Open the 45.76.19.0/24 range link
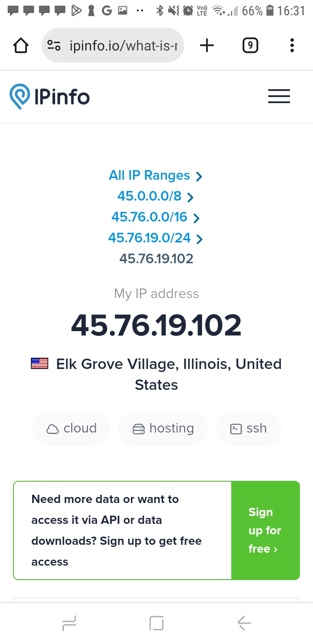 pos(149,238)
